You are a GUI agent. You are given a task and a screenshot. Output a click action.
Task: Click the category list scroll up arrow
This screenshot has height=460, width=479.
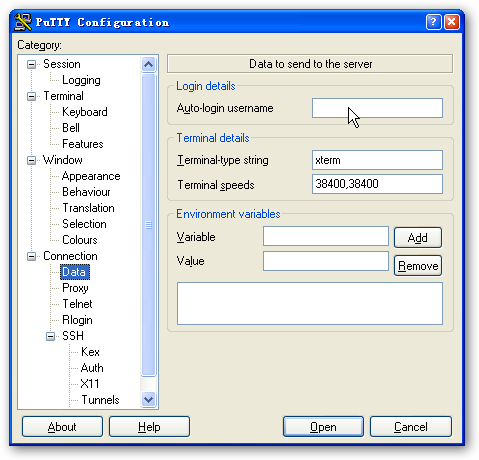click(148, 64)
